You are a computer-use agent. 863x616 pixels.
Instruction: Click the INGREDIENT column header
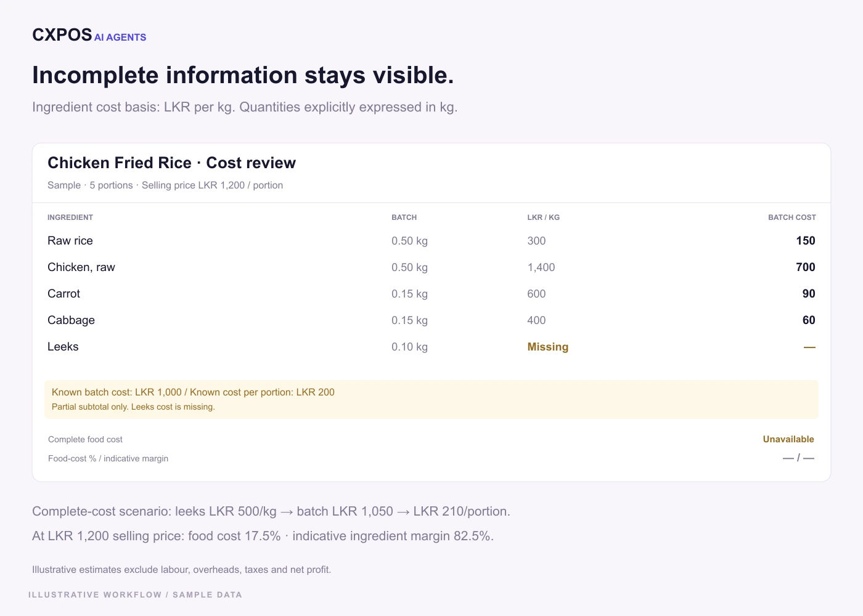(70, 217)
